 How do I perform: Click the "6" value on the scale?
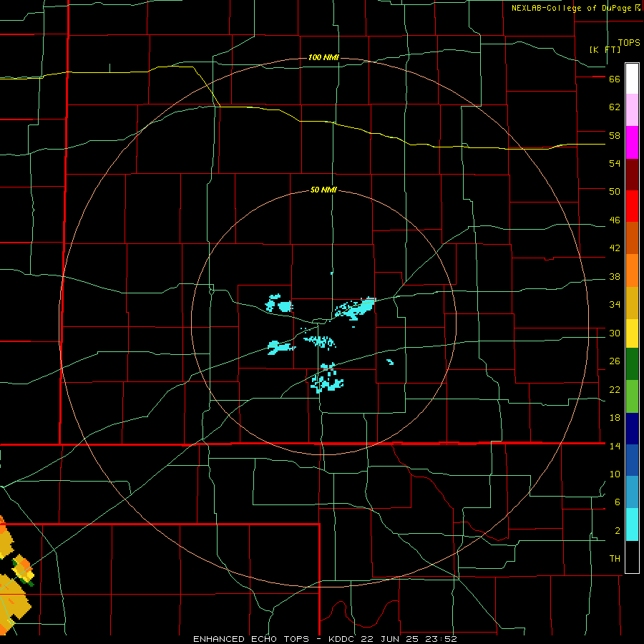pyautogui.click(x=618, y=502)
